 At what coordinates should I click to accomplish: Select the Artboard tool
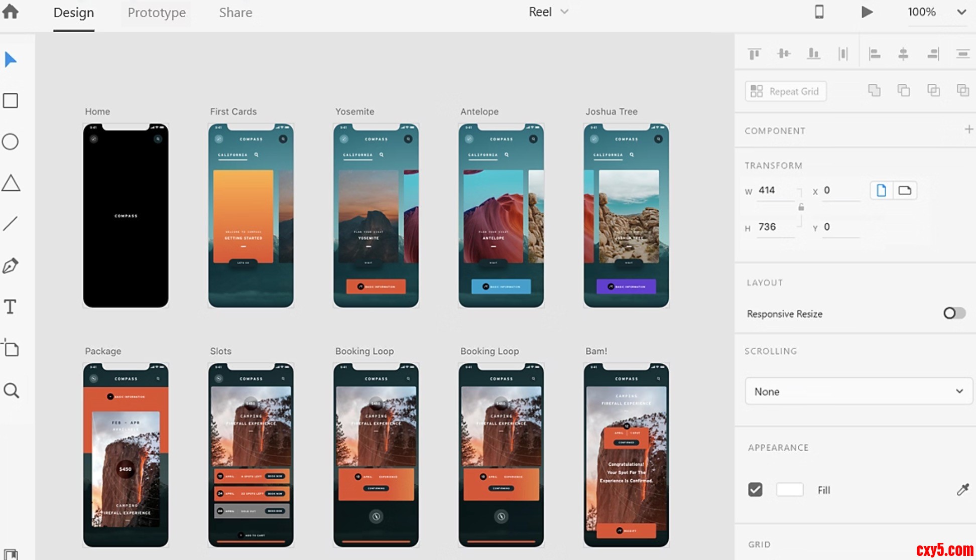coord(11,348)
